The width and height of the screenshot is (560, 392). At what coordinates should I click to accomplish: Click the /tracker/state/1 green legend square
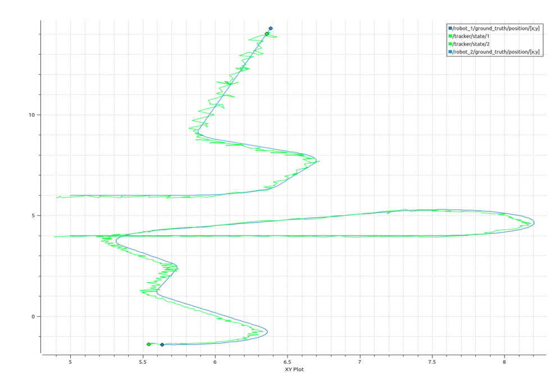pos(450,36)
